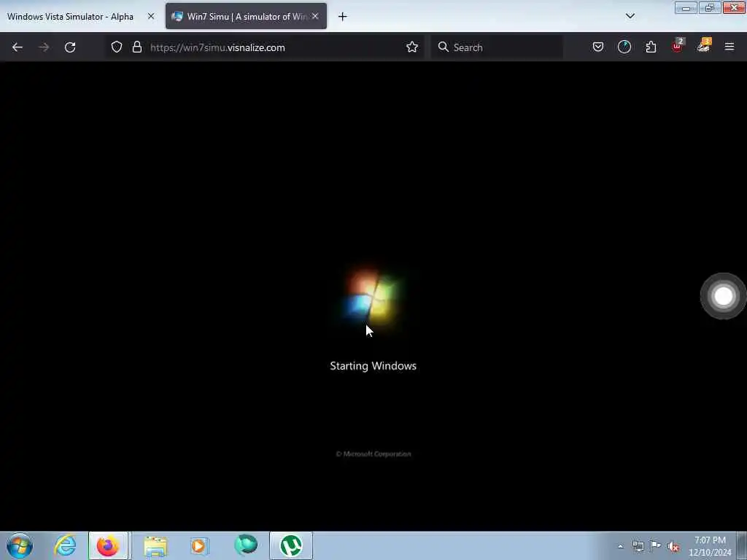List all tabs with the chevron

click(630, 16)
